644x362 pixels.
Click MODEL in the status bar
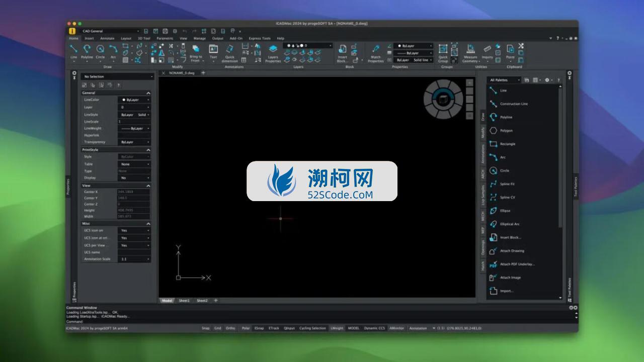click(354, 328)
